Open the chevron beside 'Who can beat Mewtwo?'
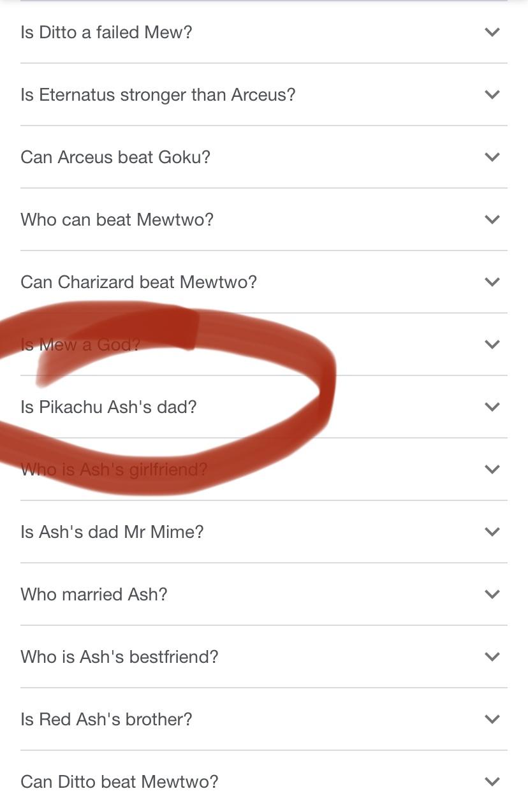The height and width of the screenshot is (812, 528). click(x=492, y=219)
